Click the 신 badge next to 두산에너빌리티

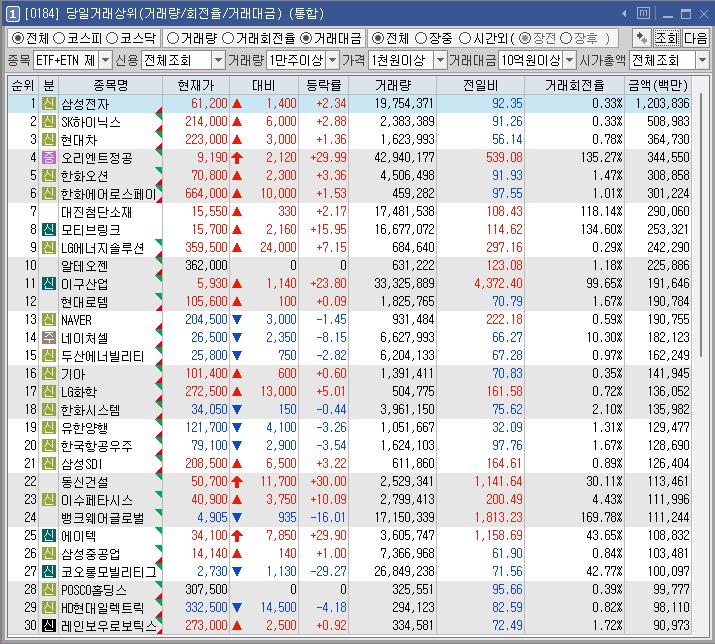[x=49, y=355]
